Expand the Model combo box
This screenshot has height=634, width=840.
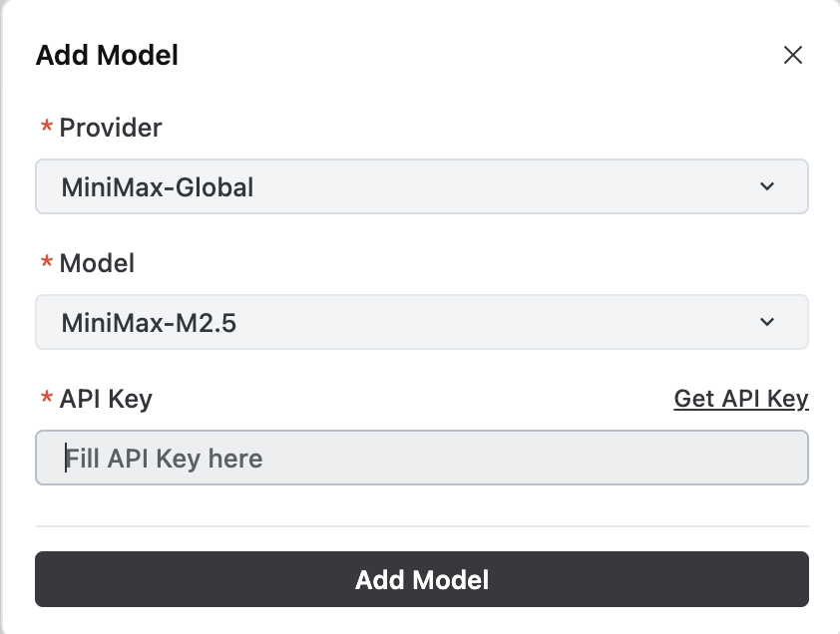coord(421,322)
